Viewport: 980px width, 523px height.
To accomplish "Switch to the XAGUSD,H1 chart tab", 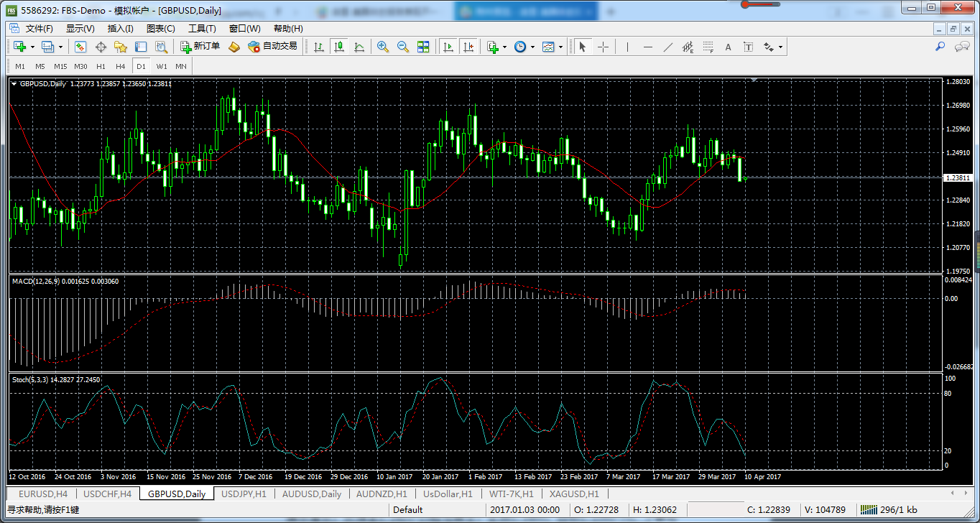I will tap(574, 494).
